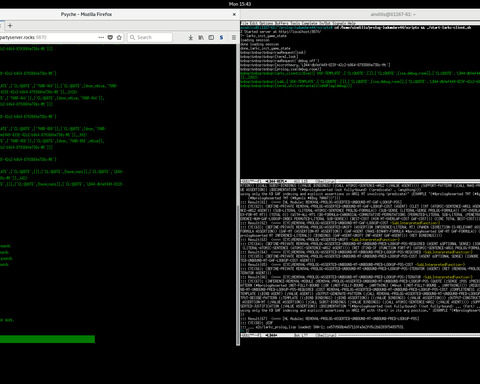
Task: Click the Psyche - Mozilla Firefox title bar
Action: (86, 14)
